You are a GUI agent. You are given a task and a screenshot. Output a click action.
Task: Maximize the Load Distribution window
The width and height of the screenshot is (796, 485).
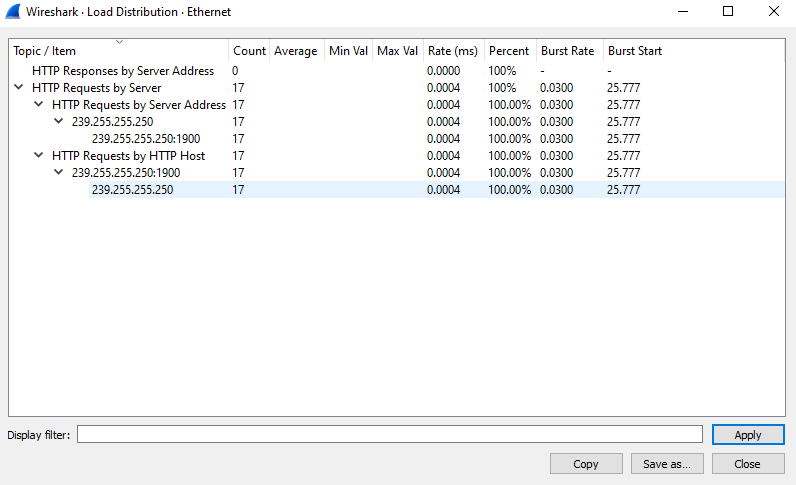coord(728,11)
